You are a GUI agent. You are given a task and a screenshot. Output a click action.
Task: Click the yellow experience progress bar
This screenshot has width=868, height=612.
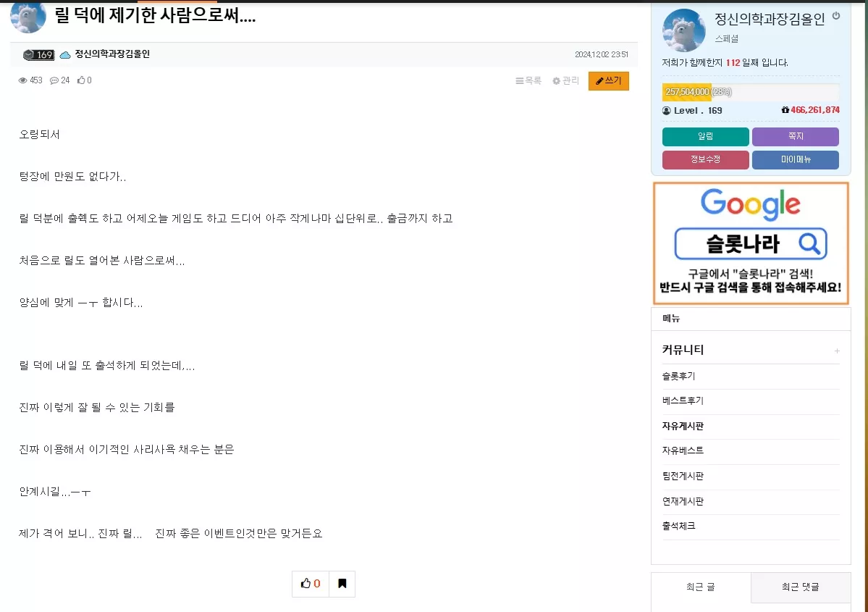751,92
